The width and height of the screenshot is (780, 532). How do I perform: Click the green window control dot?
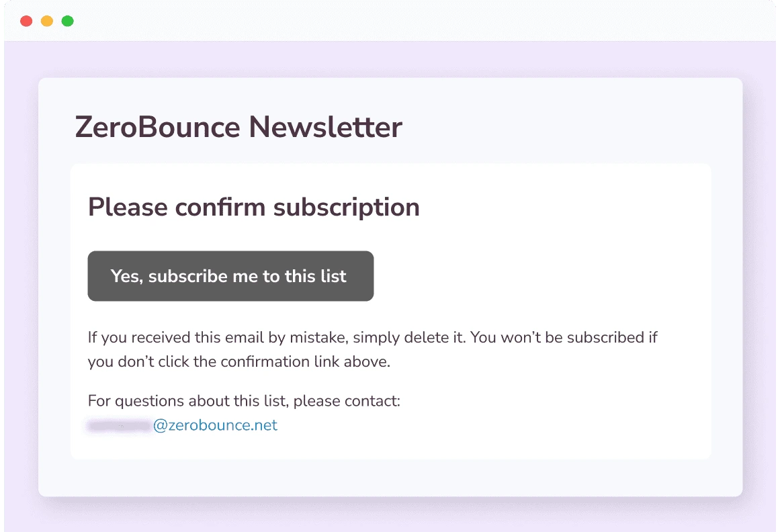point(67,21)
